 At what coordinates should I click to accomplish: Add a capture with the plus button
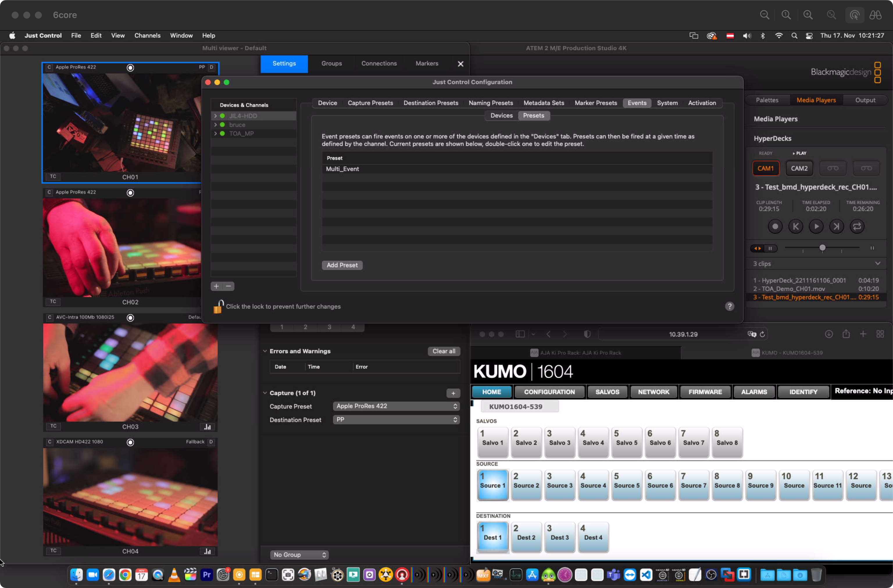453,393
